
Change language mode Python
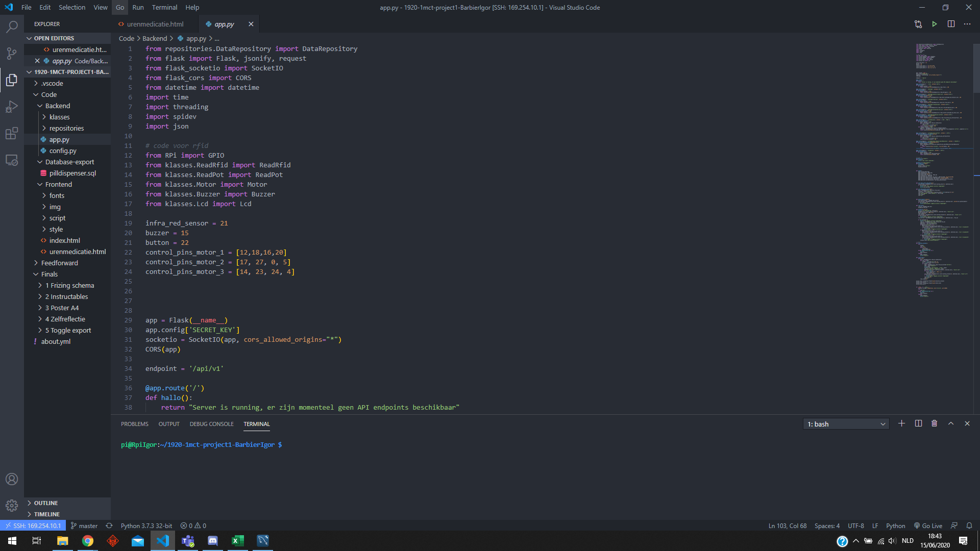[x=895, y=525]
